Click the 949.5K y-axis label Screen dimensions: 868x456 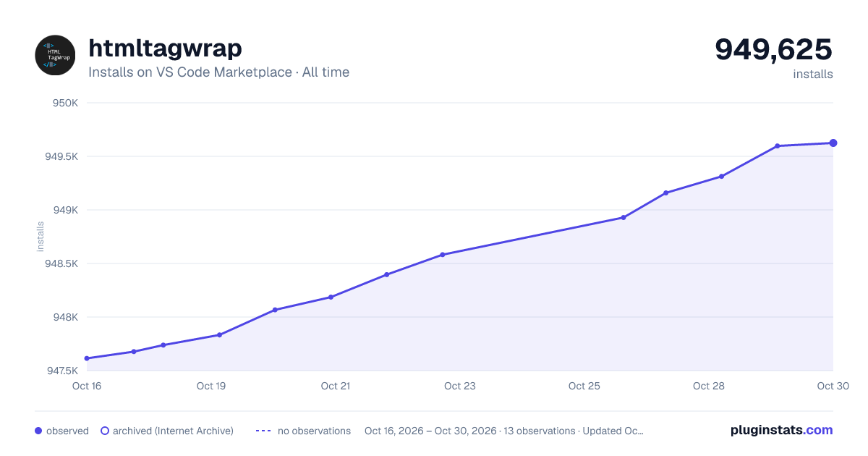click(61, 156)
